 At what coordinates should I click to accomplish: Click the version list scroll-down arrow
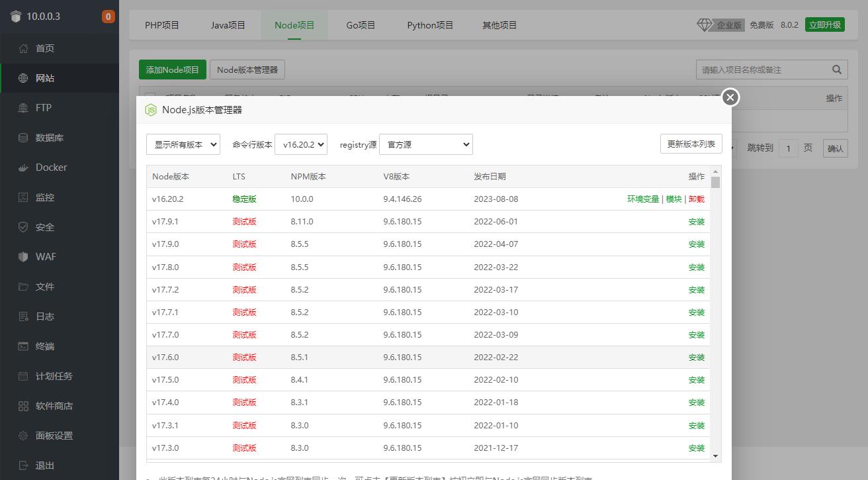click(x=715, y=456)
